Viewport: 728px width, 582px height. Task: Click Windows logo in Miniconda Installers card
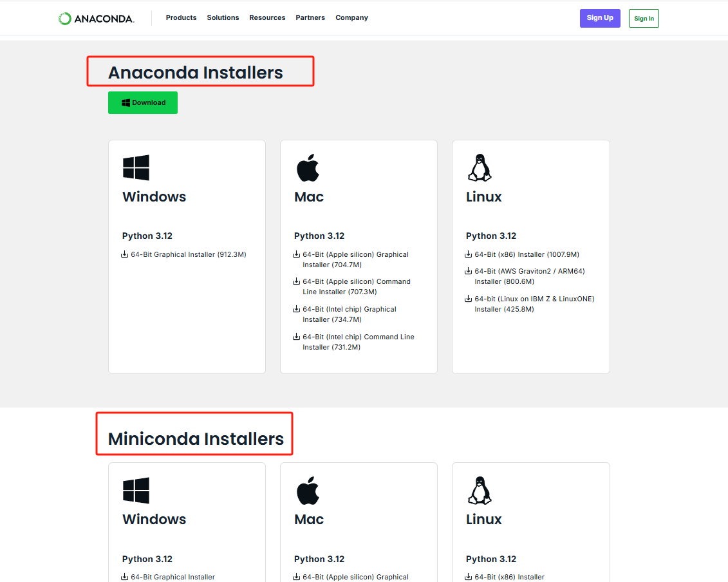pos(136,491)
